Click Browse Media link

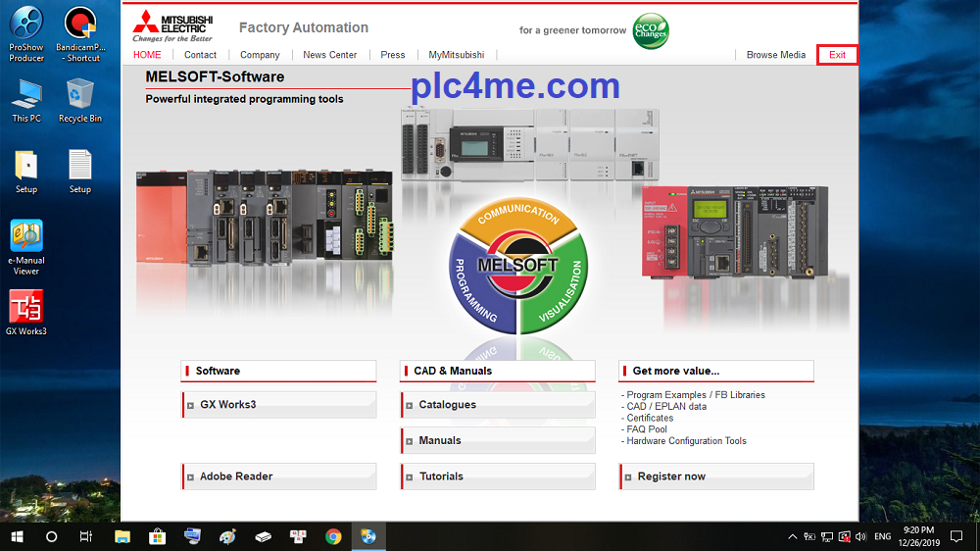tap(775, 55)
